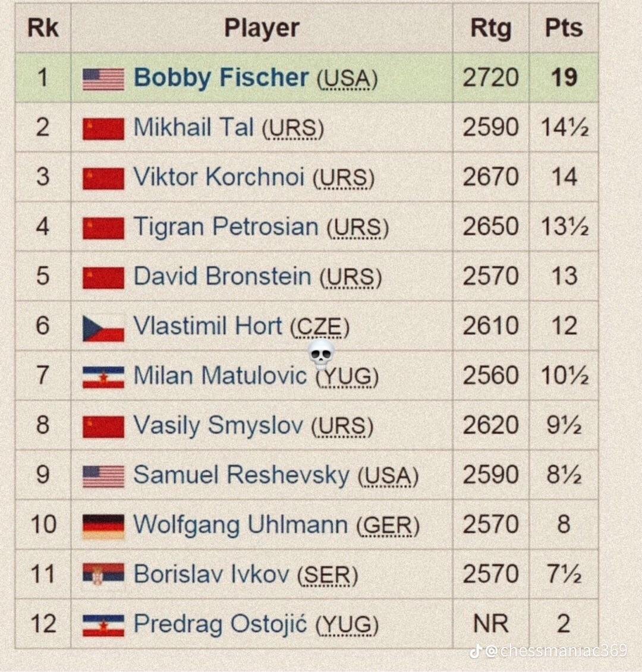Click the Soviet flag beside Mikhail Tal
Image resolution: width=642 pixels, height=672 pixels.
[x=103, y=128]
